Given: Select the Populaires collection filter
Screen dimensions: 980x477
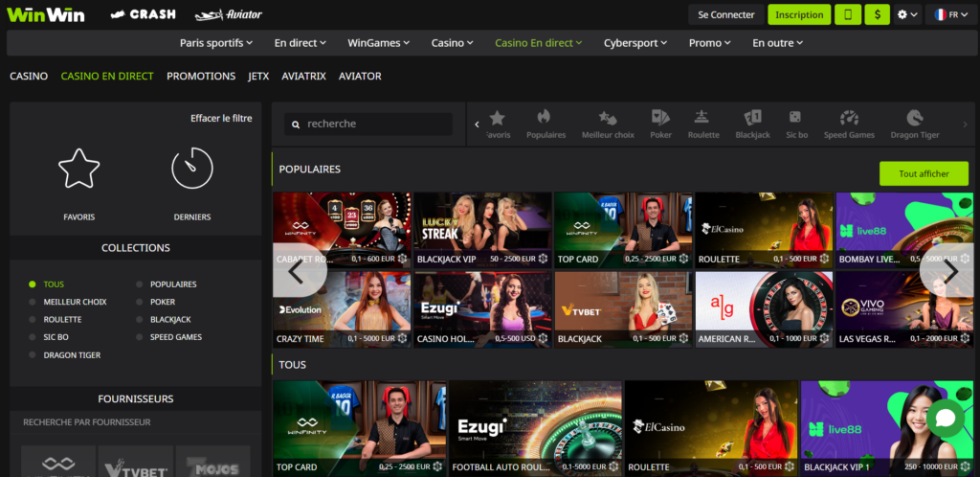Looking at the screenshot, I should 172,284.
